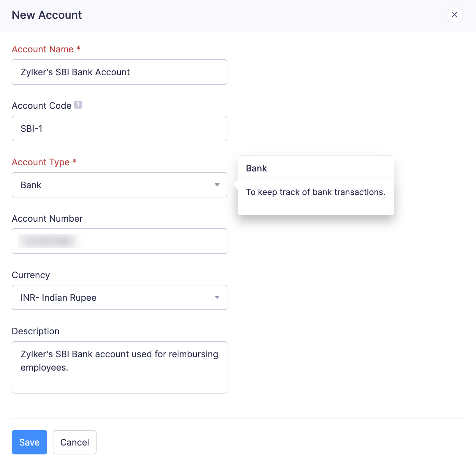
Task: Click the Account Number label
Action: pyautogui.click(x=47, y=219)
